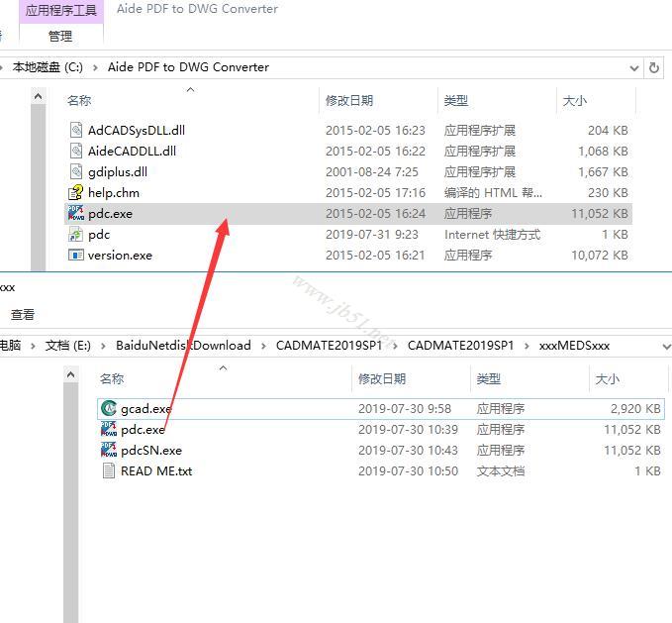Open the 管理 ribbon tab
The width and height of the screenshot is (672, 623).
[60, 36]
